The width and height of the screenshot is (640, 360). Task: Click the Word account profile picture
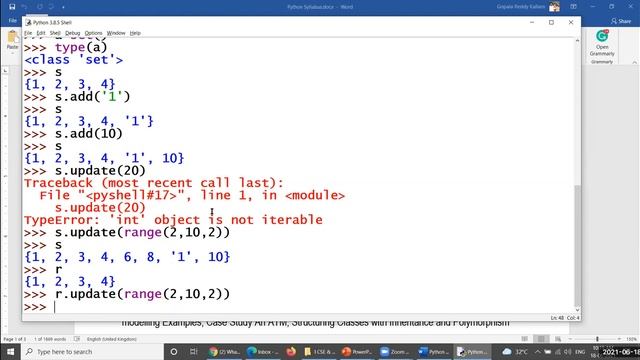click(554, 7)
